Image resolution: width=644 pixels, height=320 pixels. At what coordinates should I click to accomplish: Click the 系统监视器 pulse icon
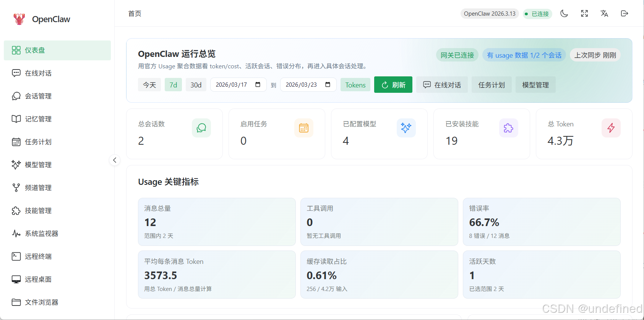[16, 234]
